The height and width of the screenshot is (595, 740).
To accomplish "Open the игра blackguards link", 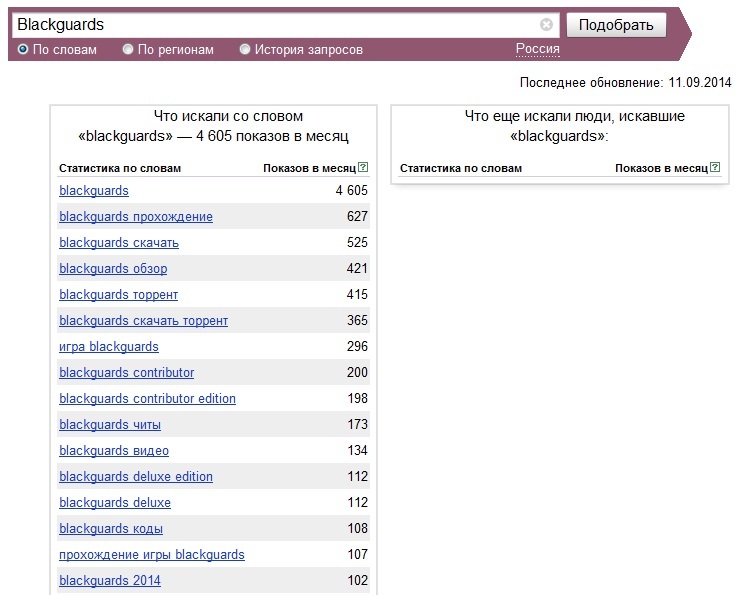I will tap(109, 347).
